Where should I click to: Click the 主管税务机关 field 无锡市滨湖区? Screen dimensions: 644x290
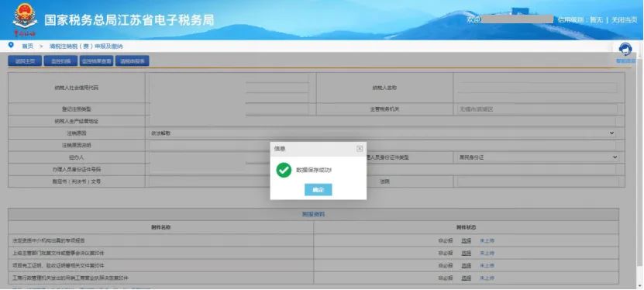[x=537, y=109]
